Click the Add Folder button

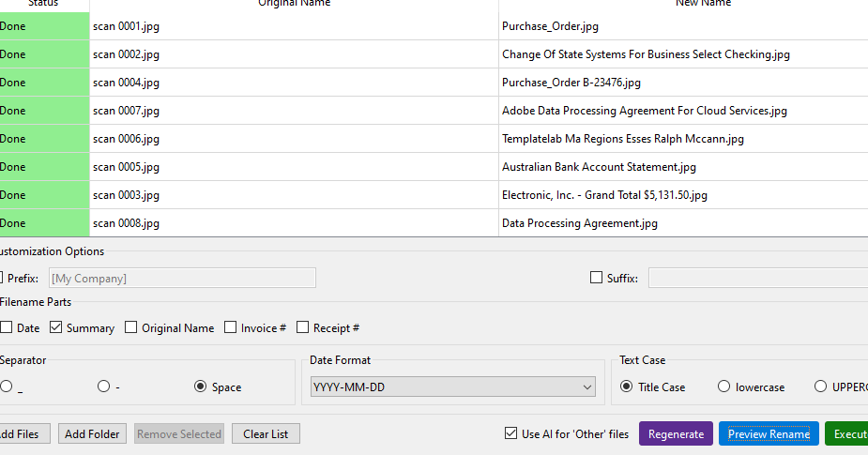(92, 433)
